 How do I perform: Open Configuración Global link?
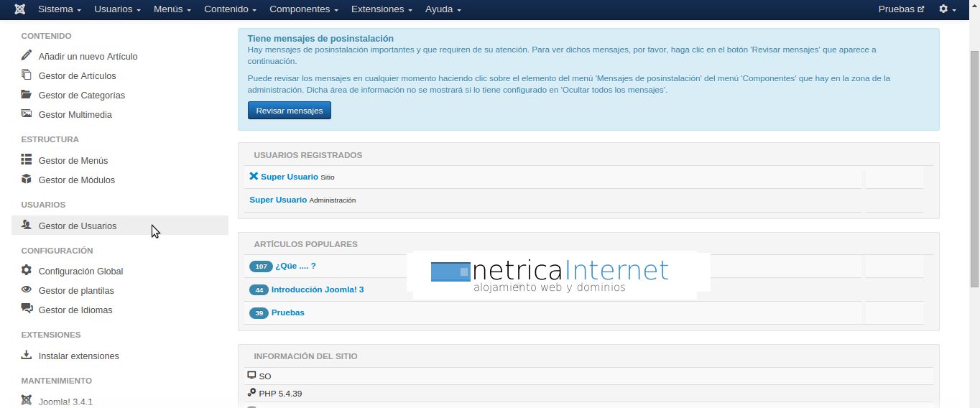[x=81, y=271]
